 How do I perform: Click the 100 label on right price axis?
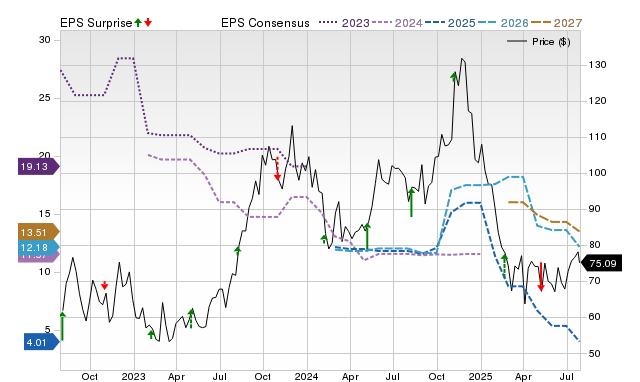(598, 173)
